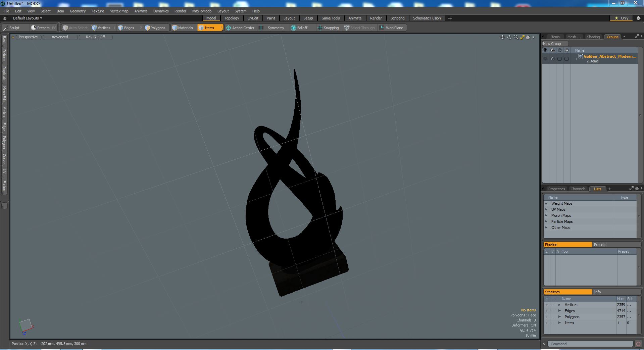Tick the first checkbox of Golden_Abstract_Modern group
The image size is (644, 350).
559,59
